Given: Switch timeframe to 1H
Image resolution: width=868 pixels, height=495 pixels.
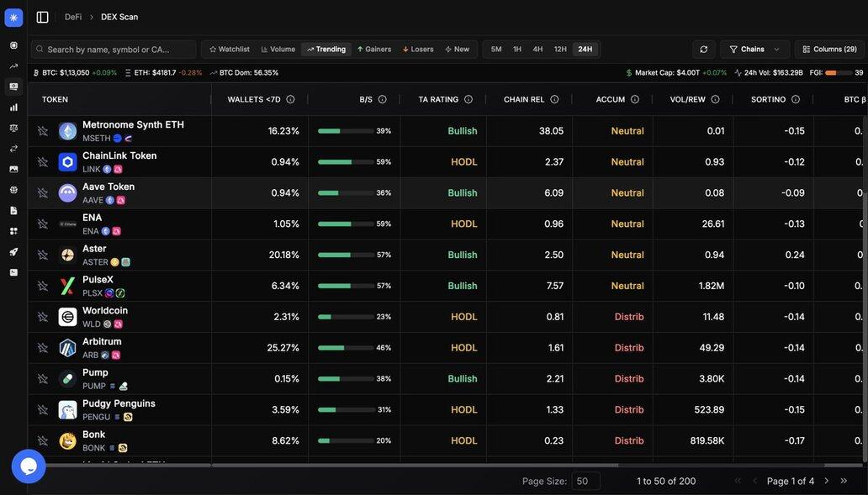Looking at the screenshot, I should coord(517,50).
